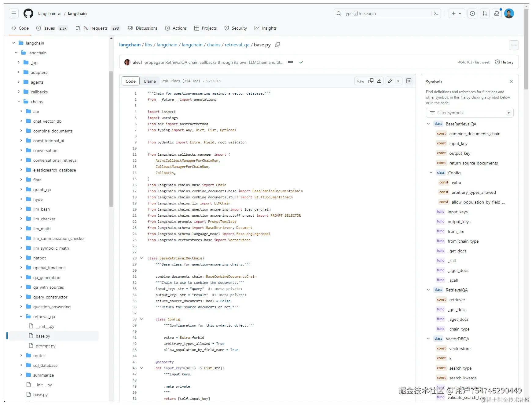Focus the Filter symbols input
This screenshot has width=532, height=405.
pos(470,113)
